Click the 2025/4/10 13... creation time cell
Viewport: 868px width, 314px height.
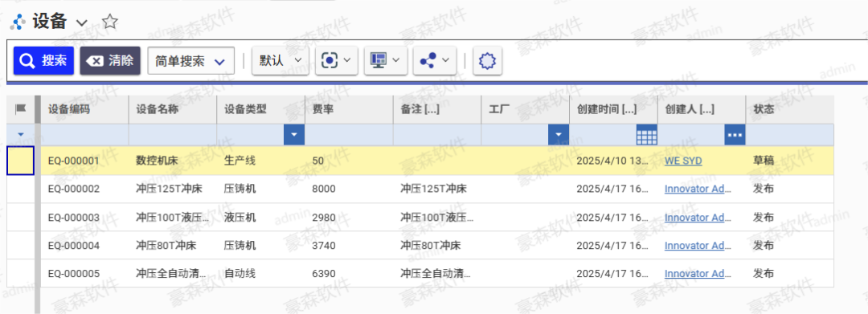pyautogui.click(x=613, y=161)
